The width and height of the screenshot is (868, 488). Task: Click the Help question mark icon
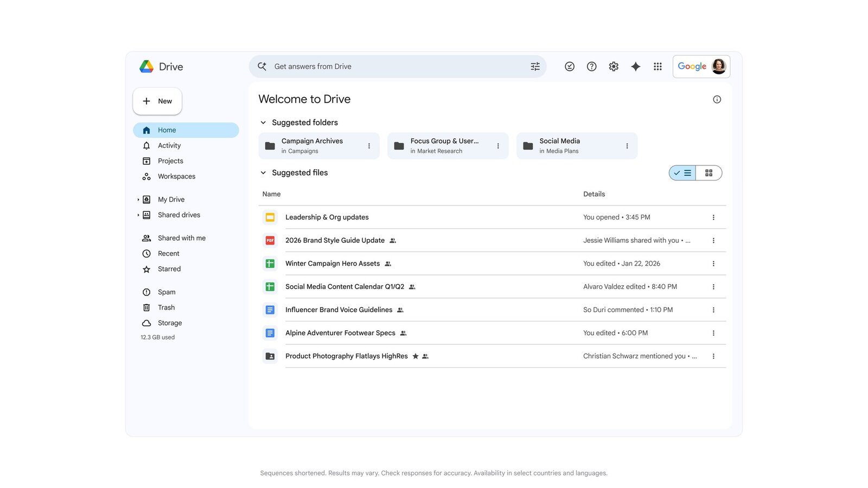point(591,67)
